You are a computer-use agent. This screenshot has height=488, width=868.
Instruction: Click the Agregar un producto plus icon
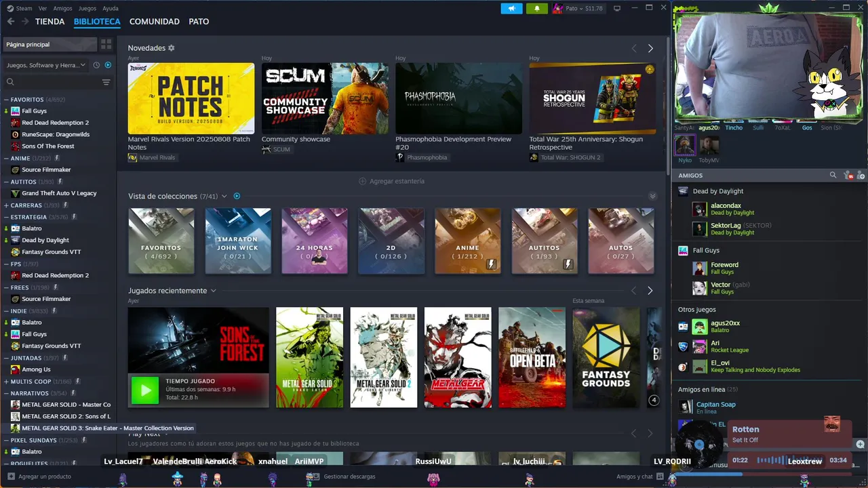10,476
